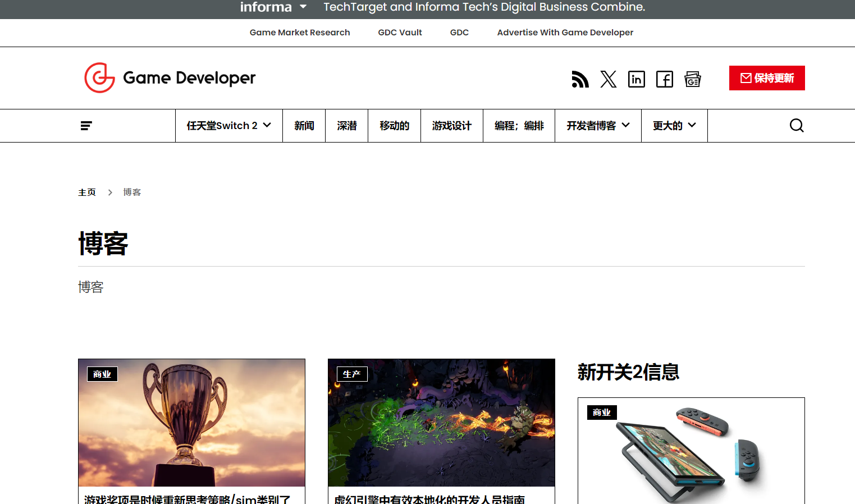This screenshot has width=855, height=504.
Task: Open GDC Vault link
Action: pos(400,33)
